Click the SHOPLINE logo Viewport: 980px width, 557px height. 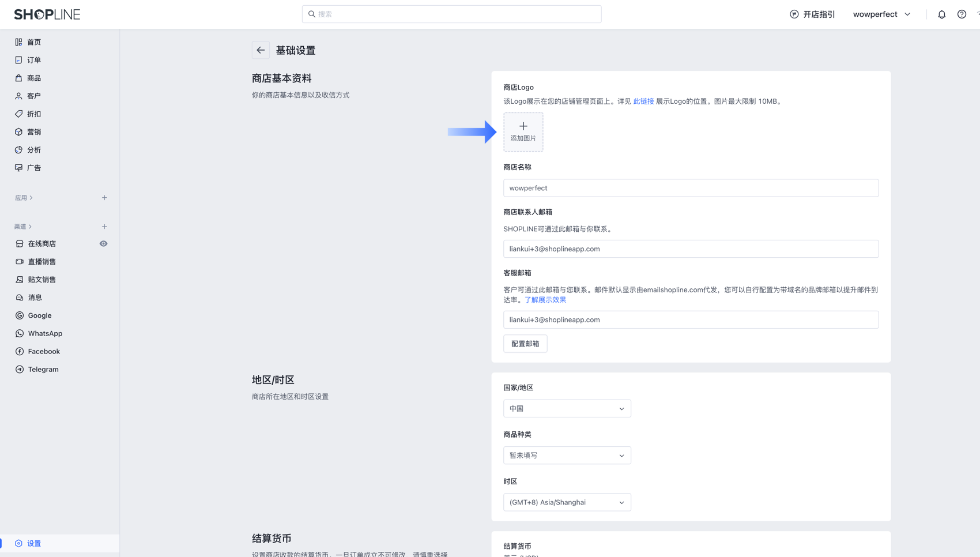coord(47,14)
